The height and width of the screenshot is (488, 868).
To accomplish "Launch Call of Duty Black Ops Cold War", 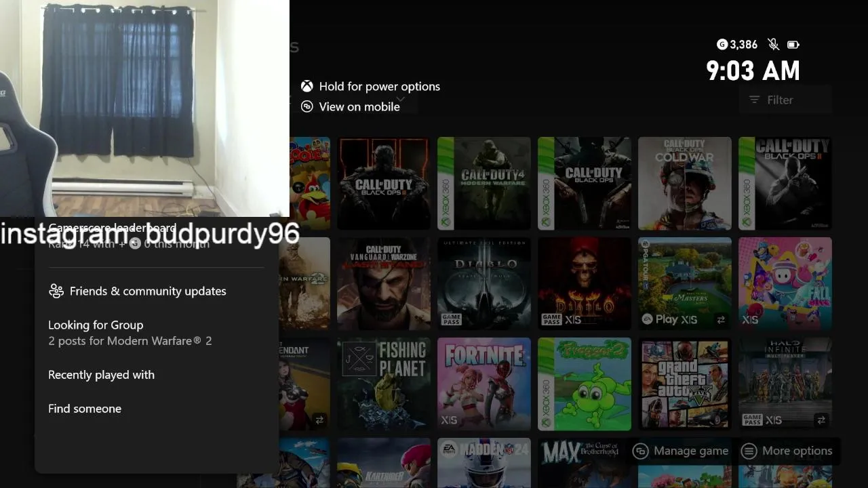I will tap(684, 184).
